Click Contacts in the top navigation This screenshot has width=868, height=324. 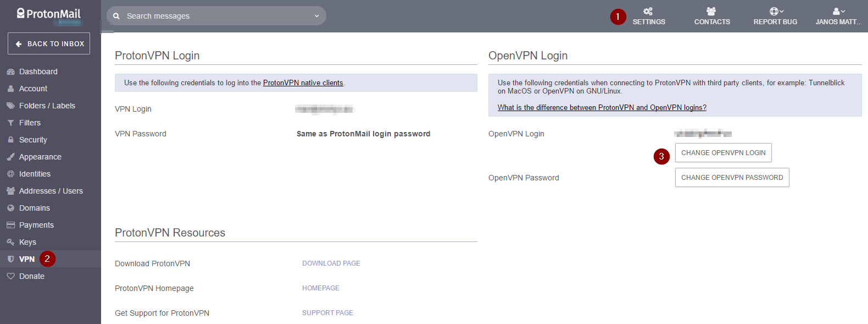coord(712,16)
